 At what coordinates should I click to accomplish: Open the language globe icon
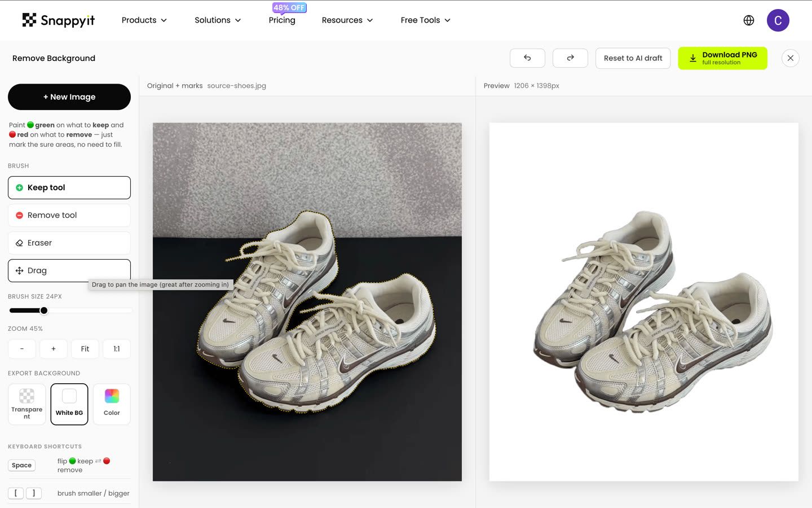click(x=749, y=20)
